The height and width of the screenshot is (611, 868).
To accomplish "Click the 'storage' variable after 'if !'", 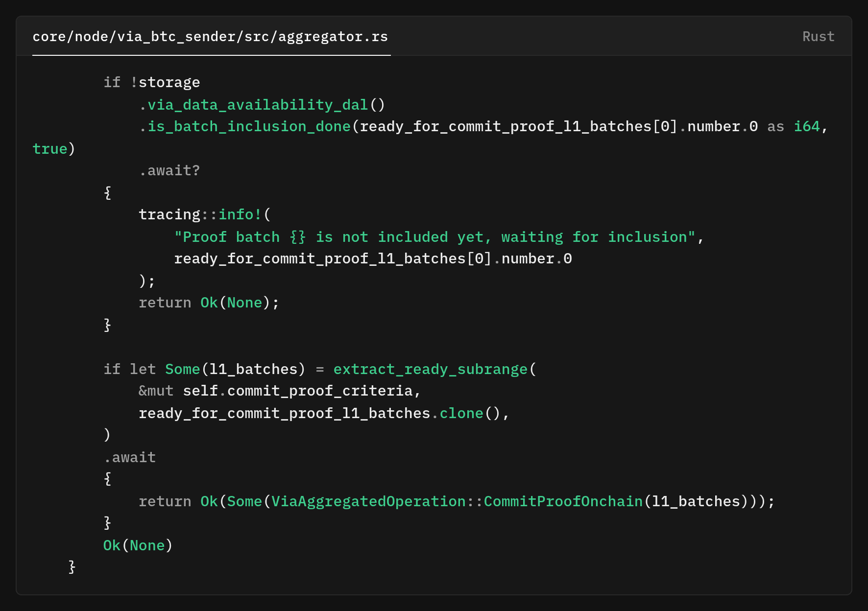I will [x=169, y=83].
